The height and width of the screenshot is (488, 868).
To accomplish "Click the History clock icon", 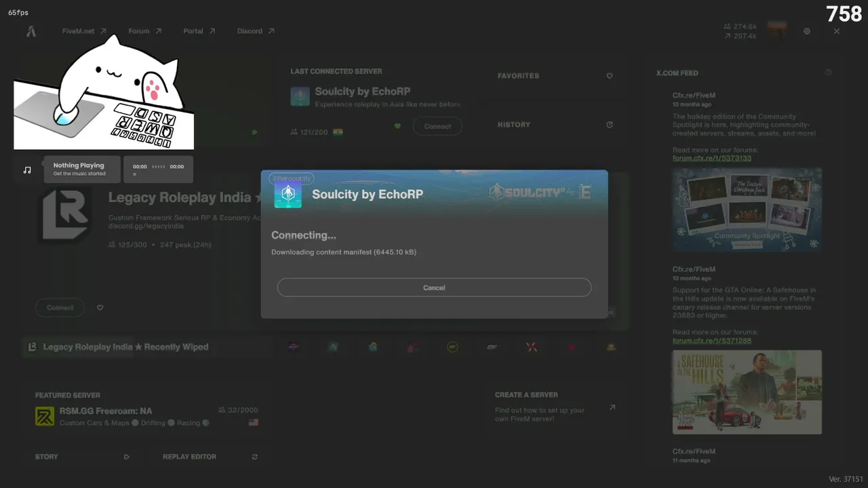I will (609, 125).
